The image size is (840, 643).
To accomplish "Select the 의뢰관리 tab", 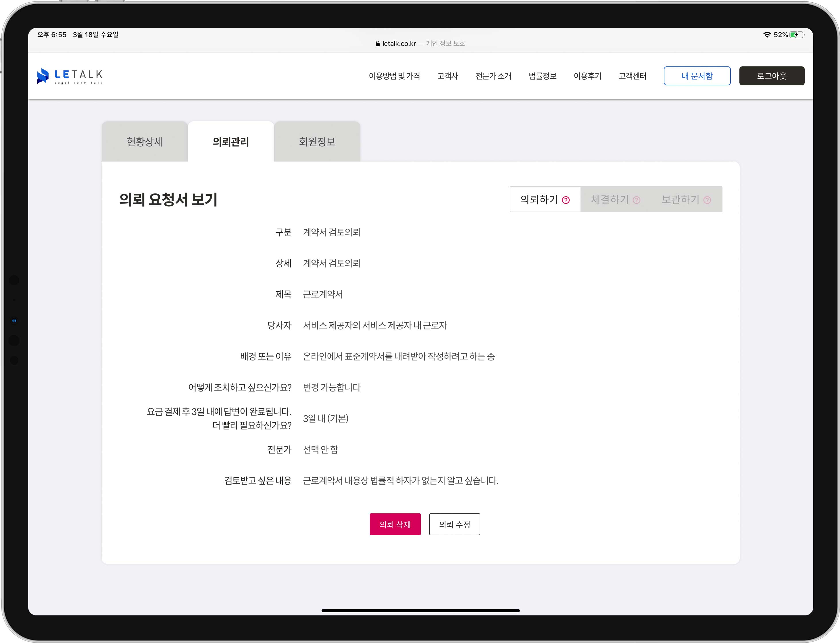I will click(x=231, y=142).
